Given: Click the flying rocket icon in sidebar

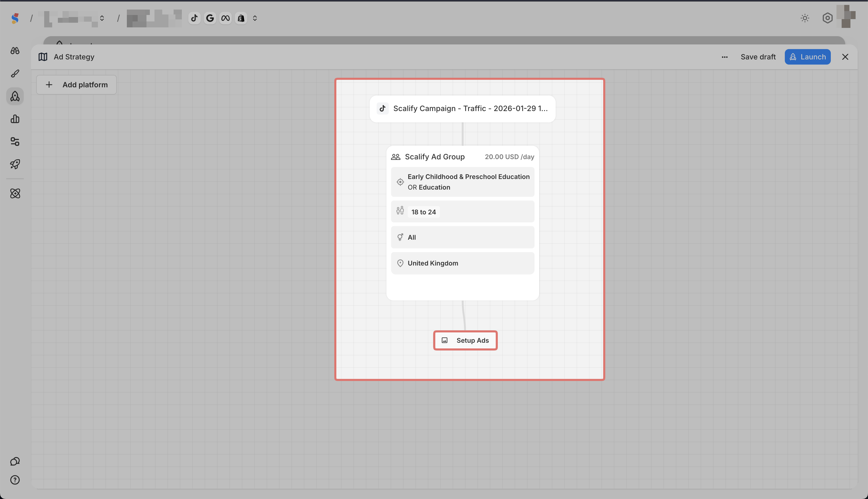Looking at the screenshot, I should 15,164.
